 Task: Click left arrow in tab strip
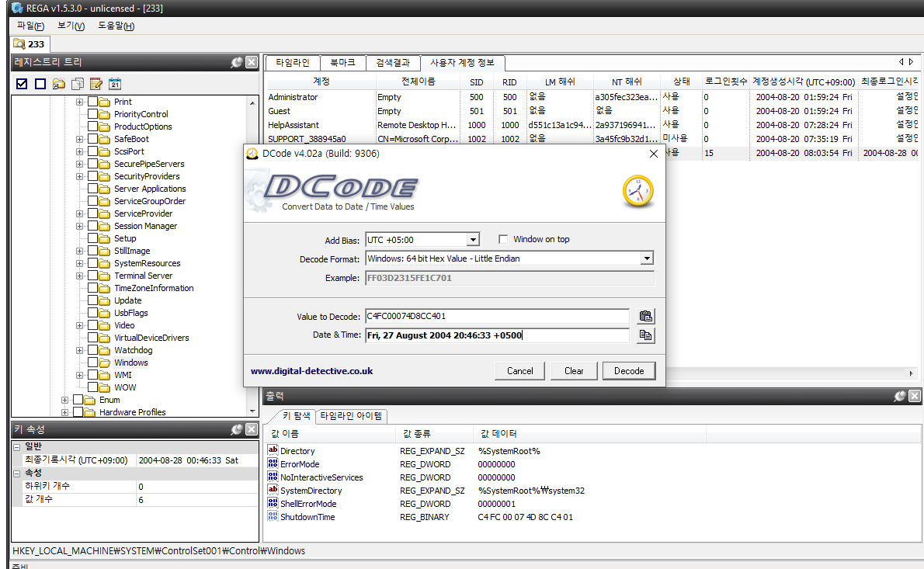pos(901,62)
